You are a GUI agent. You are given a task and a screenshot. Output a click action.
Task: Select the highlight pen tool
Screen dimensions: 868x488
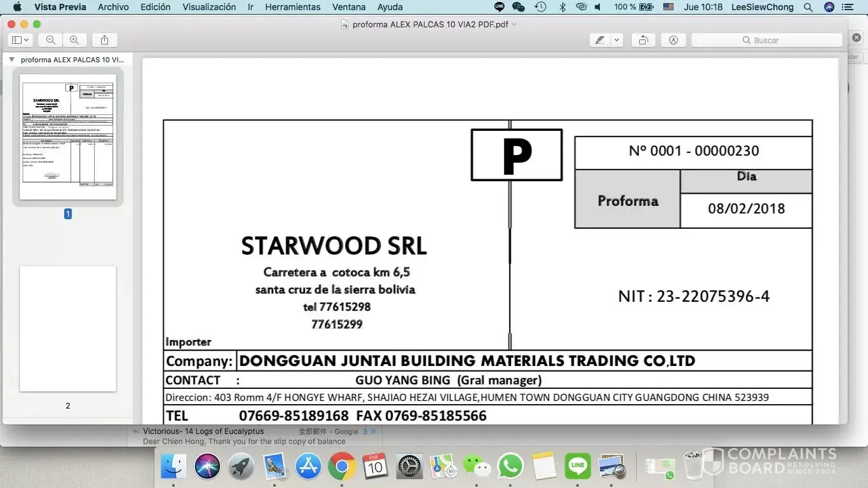coord(599,40)
